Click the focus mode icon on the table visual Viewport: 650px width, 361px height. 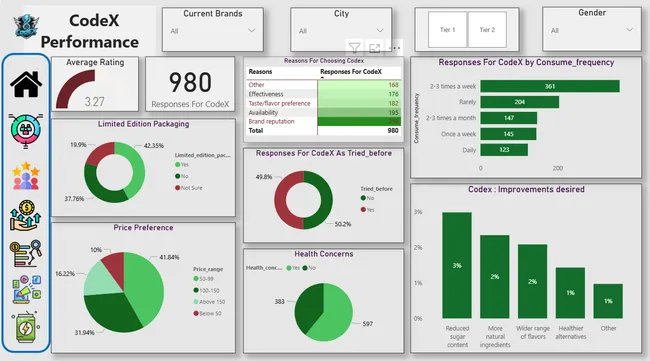coord(374,48)
